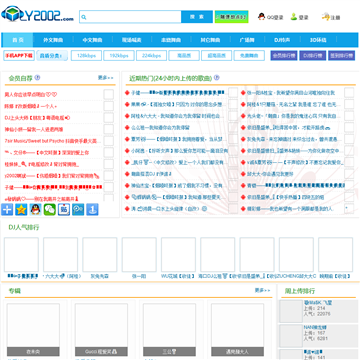Image resolution: width=360 pixels, height=360 pixels.
Task: Click the Tieba share icon
Action: [64, 209]
